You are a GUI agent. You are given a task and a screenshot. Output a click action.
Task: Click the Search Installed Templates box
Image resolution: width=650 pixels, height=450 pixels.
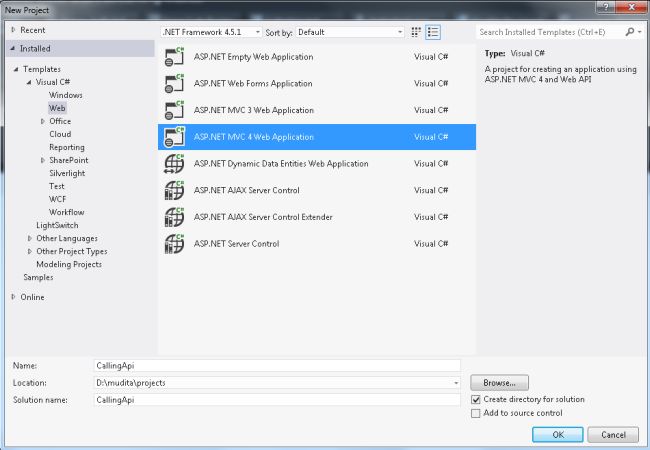550,32
